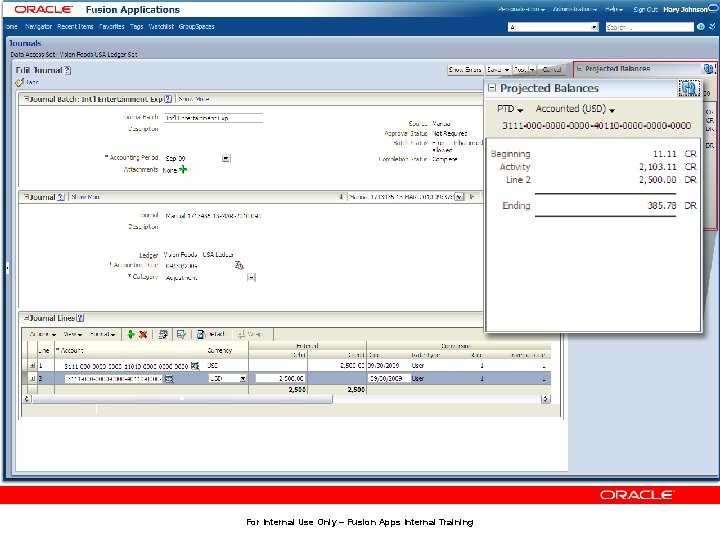This screenshot has width=720, height=540.
Task: Open the Watchlist menu
Action: pyautogui.click(x=161, y=27)
